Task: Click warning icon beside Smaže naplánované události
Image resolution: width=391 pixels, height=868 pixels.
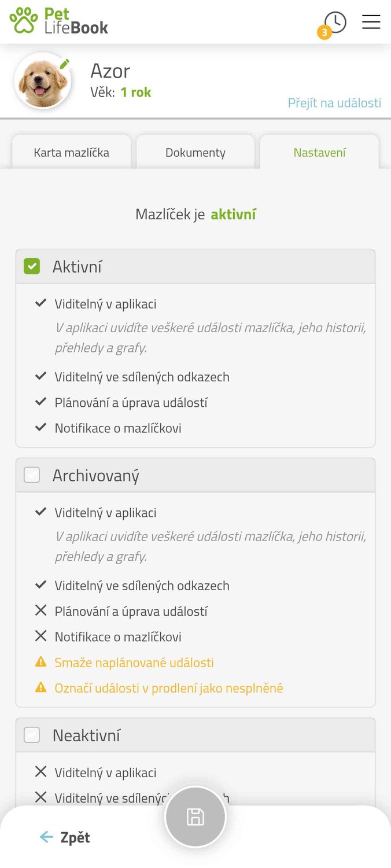Action: point(40,661)
